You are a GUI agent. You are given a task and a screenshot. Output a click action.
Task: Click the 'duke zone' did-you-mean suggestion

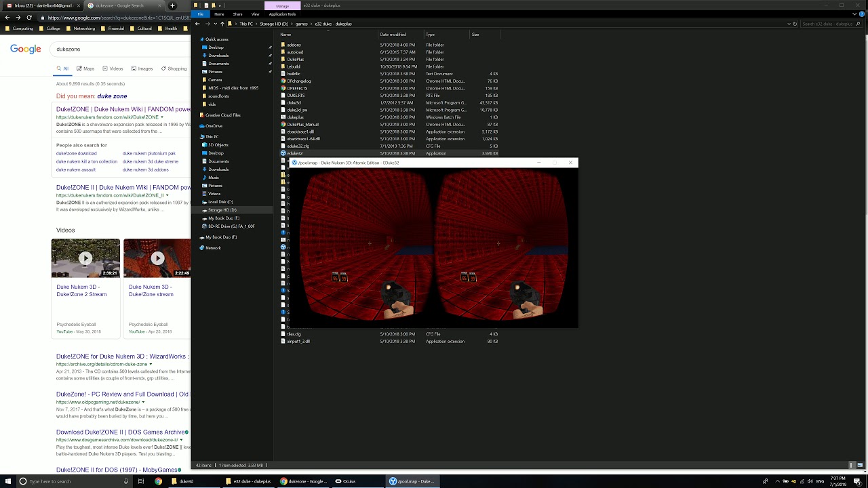[x=112, y=96]
